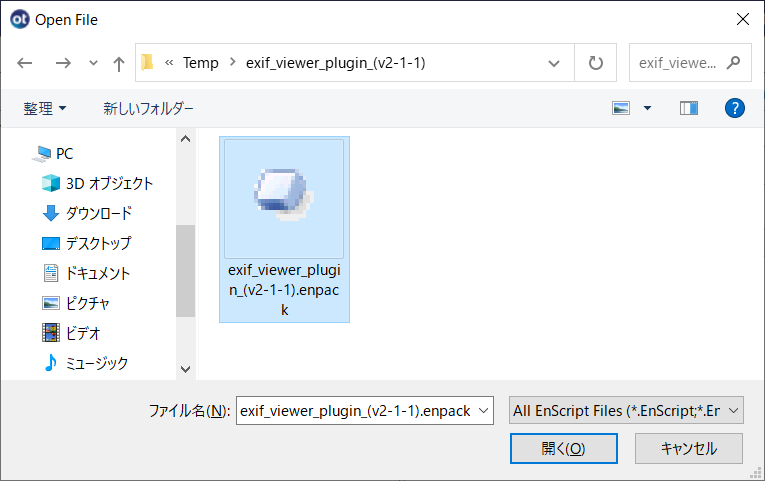Screen dimensions: 765x481
Task: Click the キャンセル button
Action: (688, 448)
